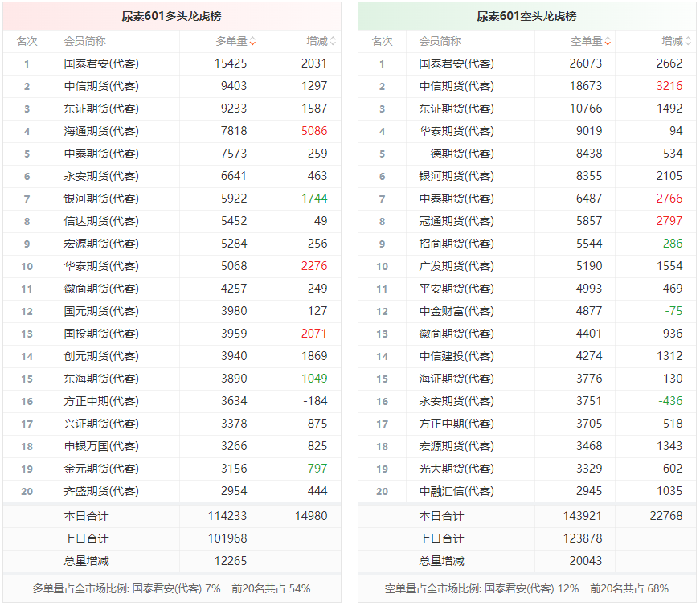Select 金元期货(代客) row
The width and height of the screenshot is (700, 606).
(172, 469)
